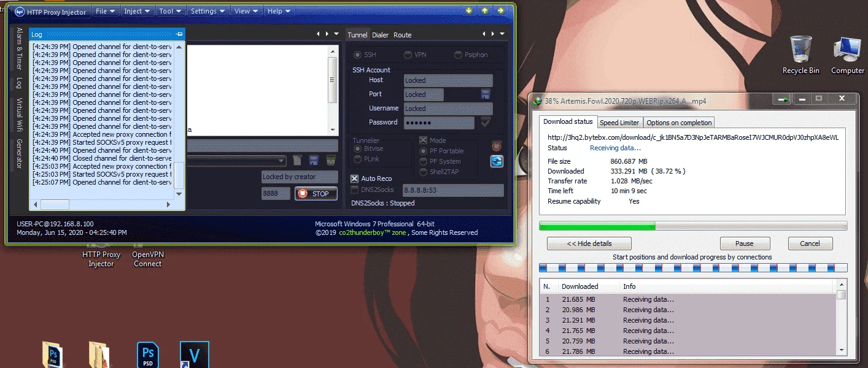This screenshot has width=868, height=368.
Task: Click the green right-arrow icon in HTTP Proxy Injector's title bar
Action: [x=501, y=10]
